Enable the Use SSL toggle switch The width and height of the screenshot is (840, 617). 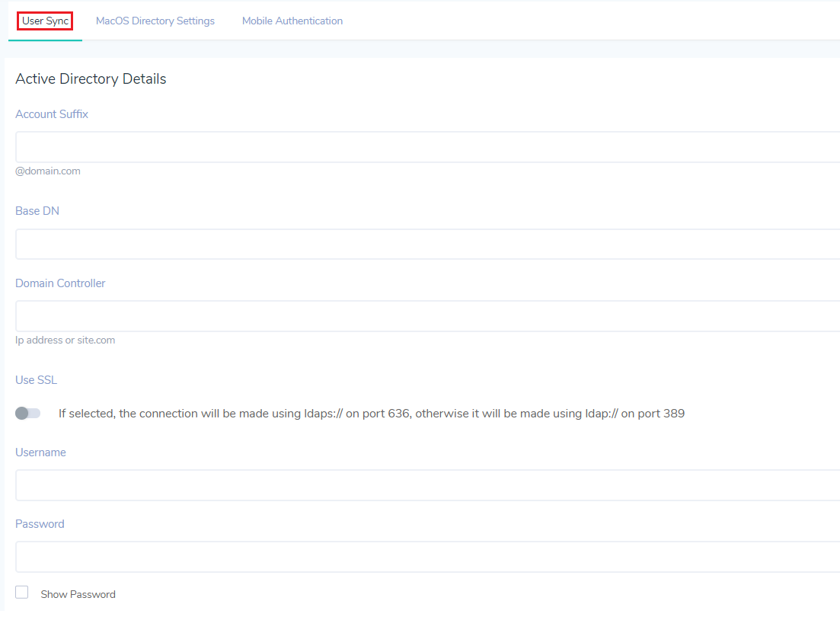point(28,414)
